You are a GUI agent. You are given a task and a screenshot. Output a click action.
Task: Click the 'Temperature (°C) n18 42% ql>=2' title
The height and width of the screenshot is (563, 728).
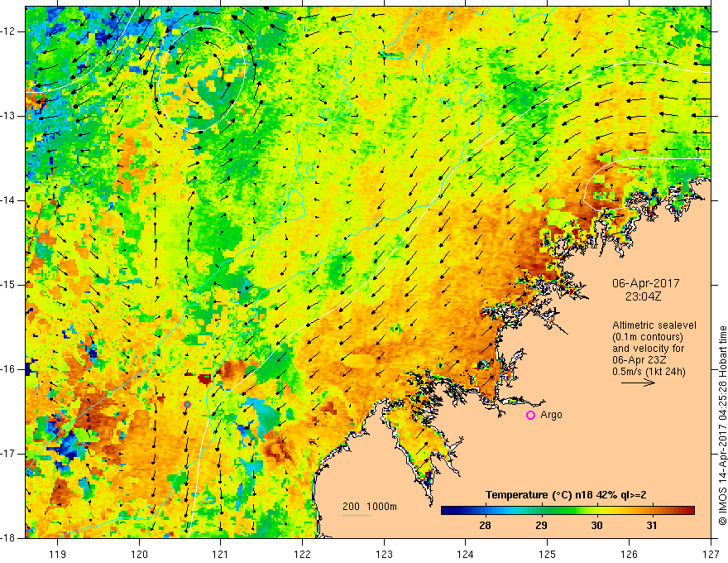point(566,495)
